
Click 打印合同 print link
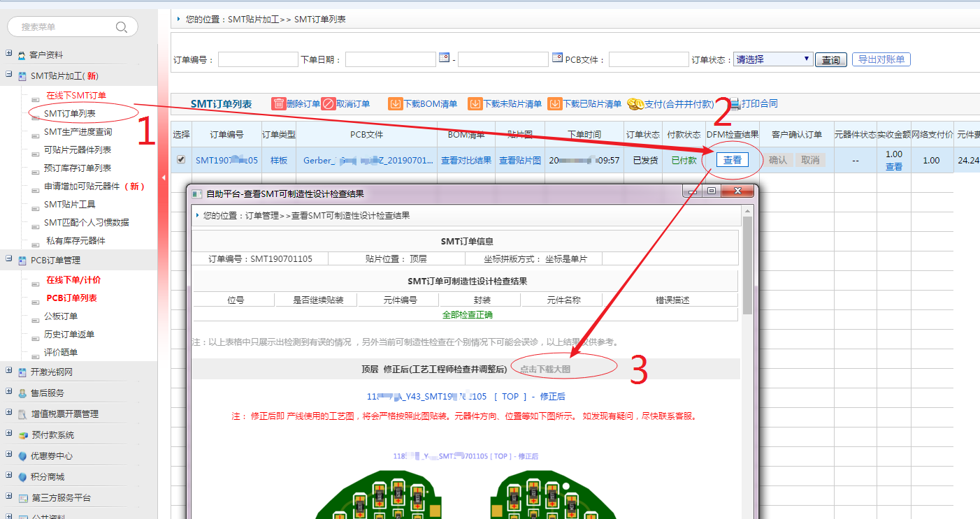759,103
